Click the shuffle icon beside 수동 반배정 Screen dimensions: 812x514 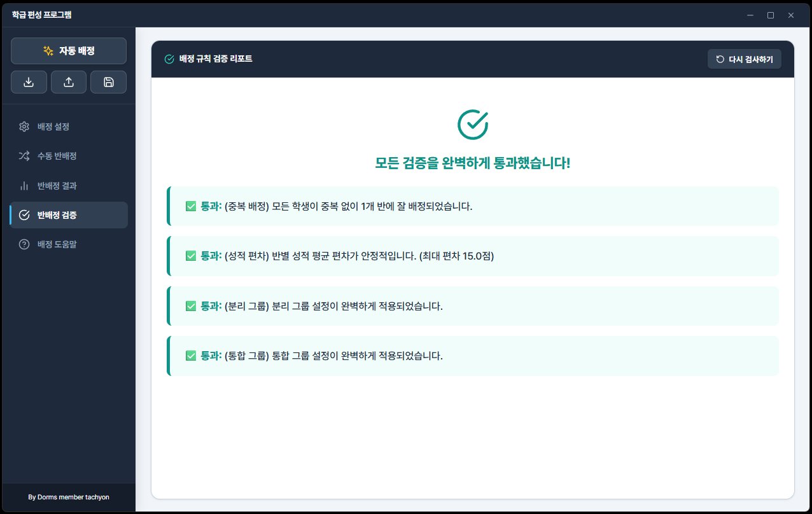click(24, 156)
